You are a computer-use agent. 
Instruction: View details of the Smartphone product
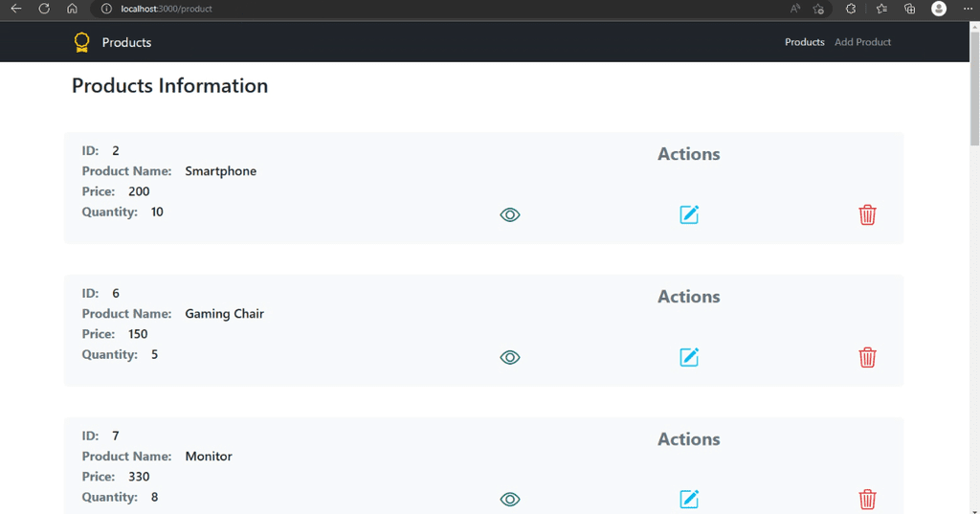(x=509, y=214)
